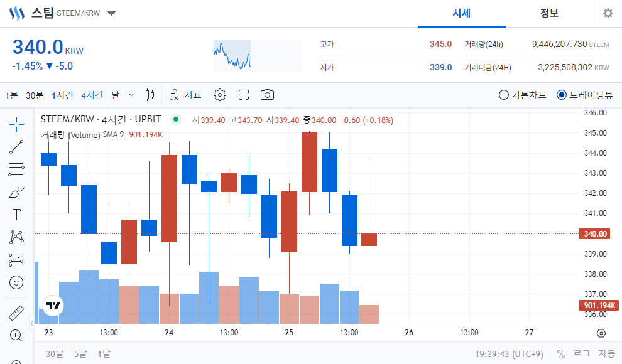Image resolution: width=622 pixels, height=364 pixels.
Task: Toggle 로그 logarithmic scale
Action: [x=582, y=354]
